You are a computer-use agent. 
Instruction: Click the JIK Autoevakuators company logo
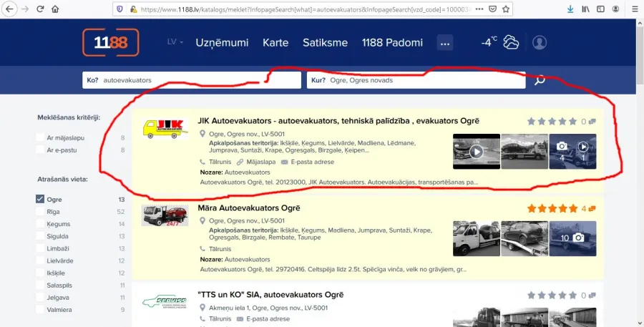tap(165, 129)
